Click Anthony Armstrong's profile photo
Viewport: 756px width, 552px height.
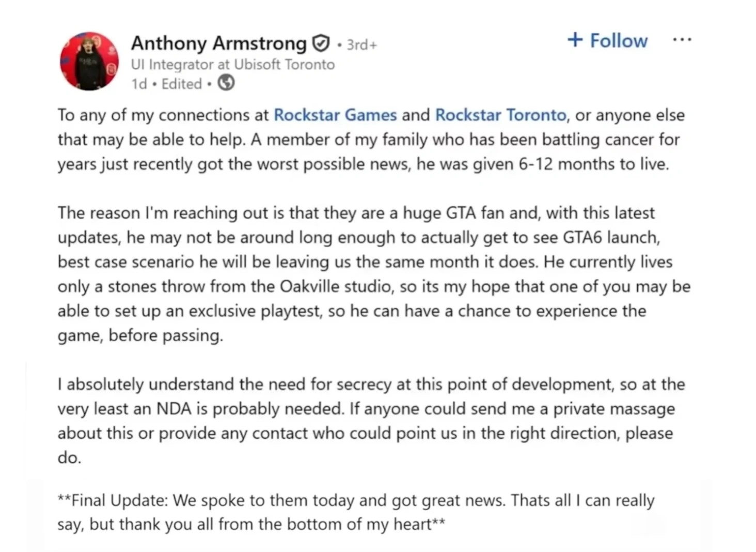point(89,61)
